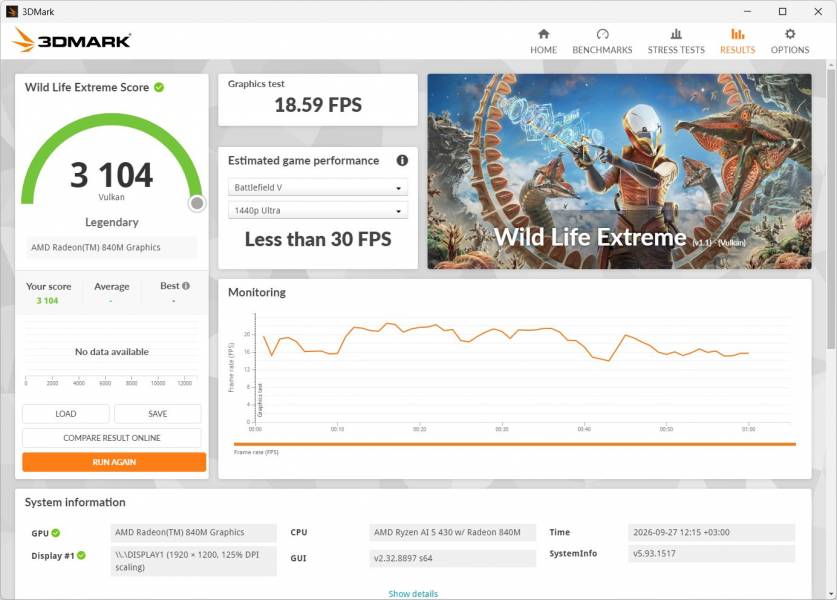This screenshot has height=600, width=837.
Task: Click the green check beside Display #1
Action: click(x=81, y=555)
